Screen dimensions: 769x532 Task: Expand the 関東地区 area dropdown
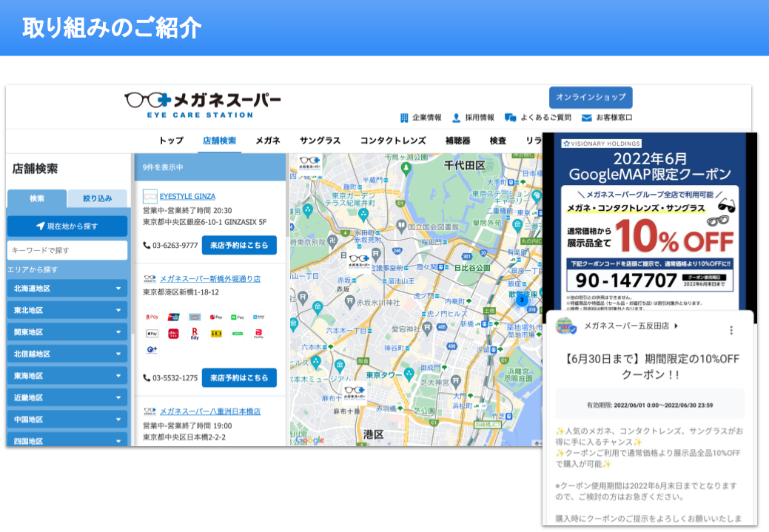[67, 332]
